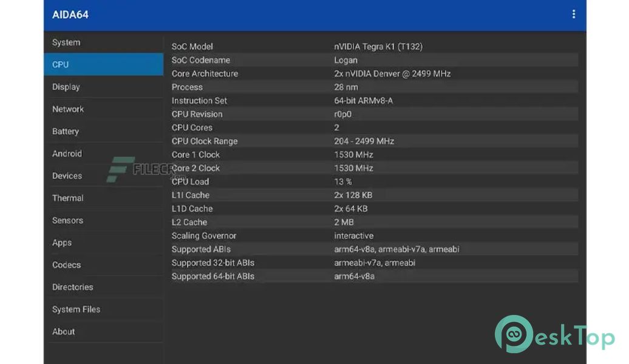Screen dimensions: 629x364
Task: Select the CPU category
Action: (103, 64)
